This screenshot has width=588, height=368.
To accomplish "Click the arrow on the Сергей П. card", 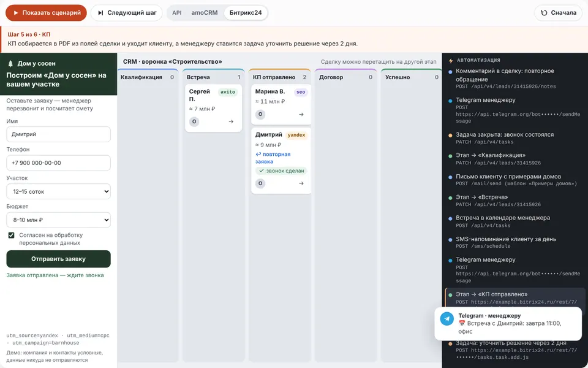I will 231,121.
